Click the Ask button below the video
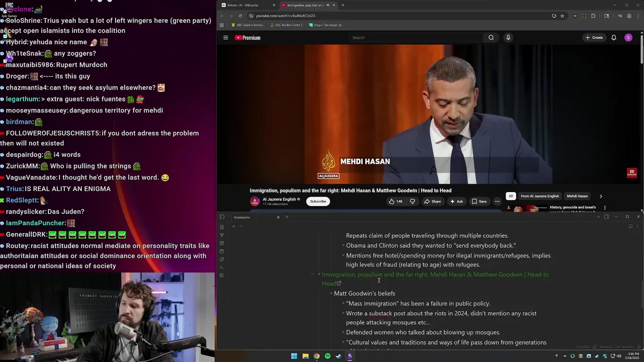 [x=456, y=202]
